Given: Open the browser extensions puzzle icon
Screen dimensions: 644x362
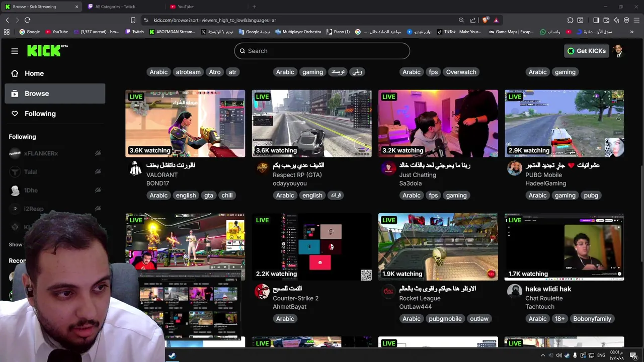Looking at the screenshot, I should [x=570, y=20].
